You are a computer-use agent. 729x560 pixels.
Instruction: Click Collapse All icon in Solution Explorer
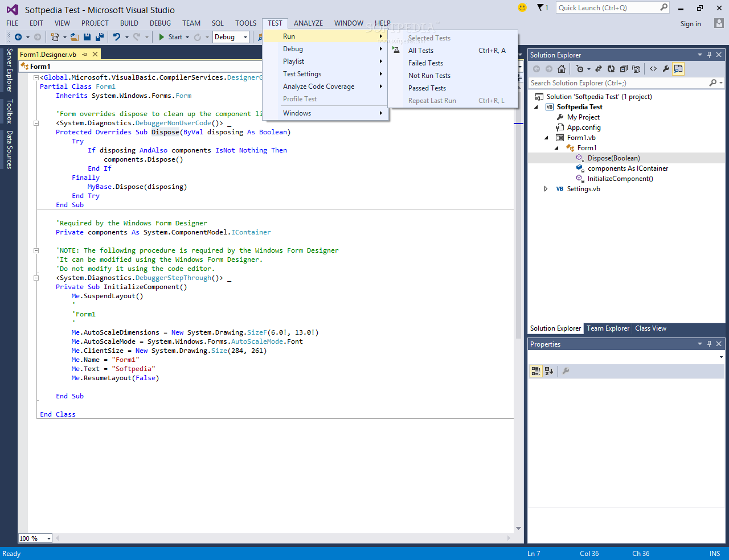tap(624, 69)
